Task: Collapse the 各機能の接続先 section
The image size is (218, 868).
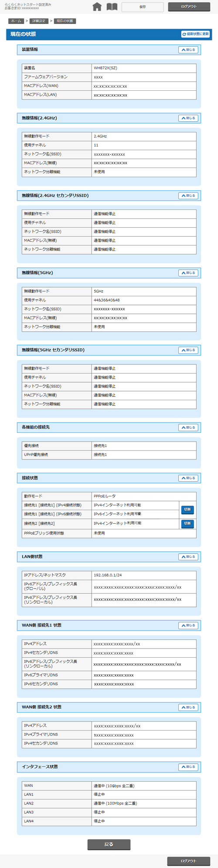Action: (189, 427)
